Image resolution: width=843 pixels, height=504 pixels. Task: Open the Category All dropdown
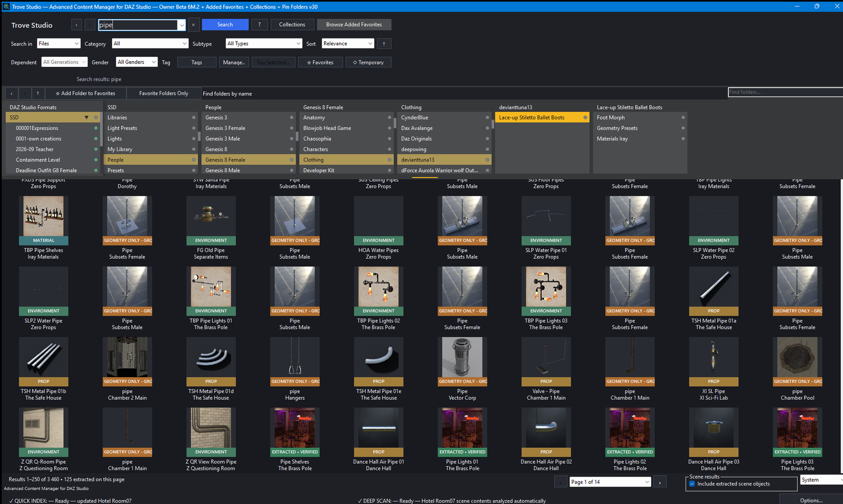pyautogui.click(x=150, y=44)
